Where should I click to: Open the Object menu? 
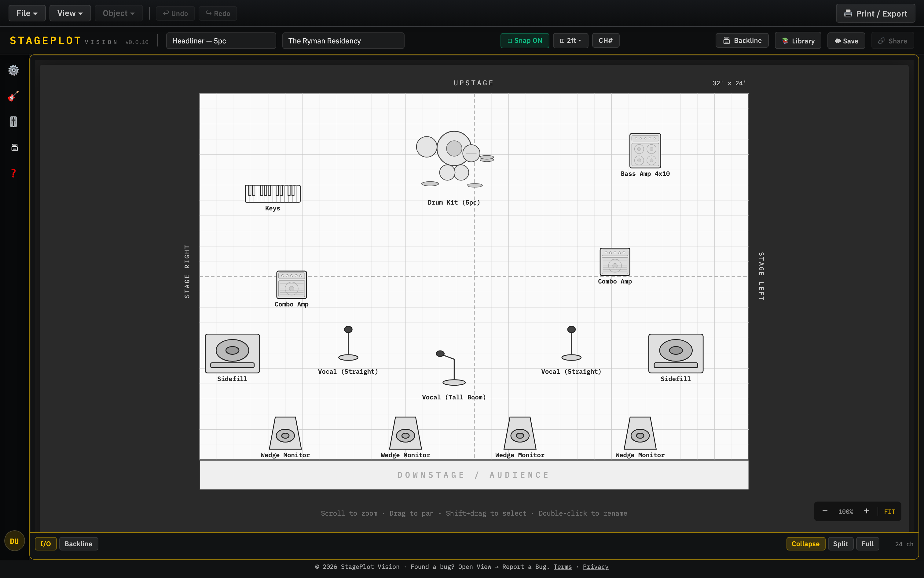click(x=118, y=13)
